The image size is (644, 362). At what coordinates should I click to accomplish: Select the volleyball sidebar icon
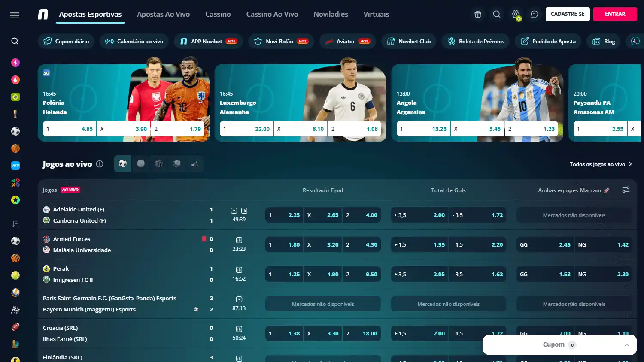(15, 293)
